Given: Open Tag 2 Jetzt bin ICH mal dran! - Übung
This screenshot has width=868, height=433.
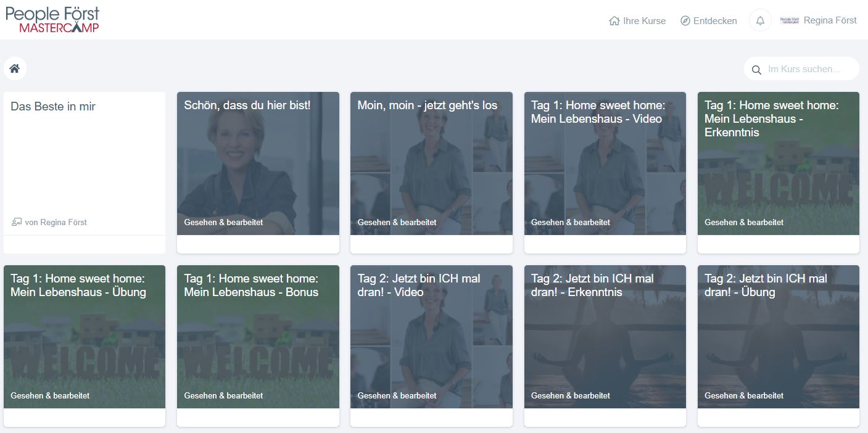Looking at the screenshot, I should [x=778, y=337].
